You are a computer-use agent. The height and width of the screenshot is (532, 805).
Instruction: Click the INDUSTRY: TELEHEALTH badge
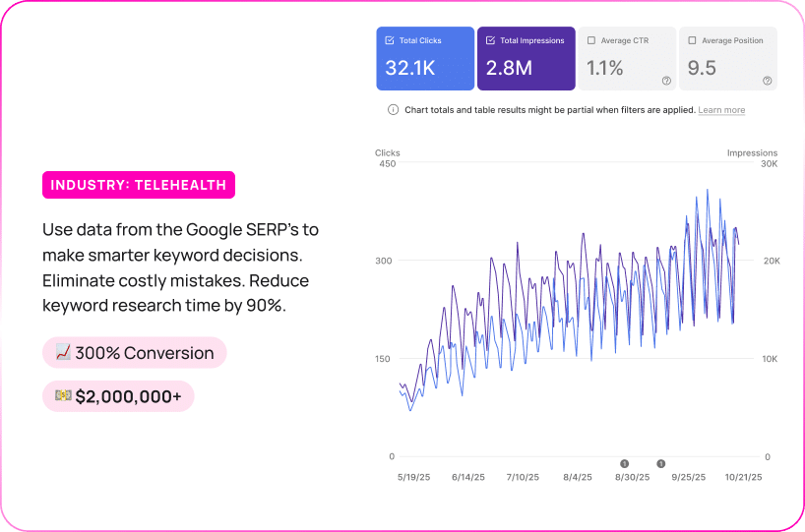(x=139, y=185)
